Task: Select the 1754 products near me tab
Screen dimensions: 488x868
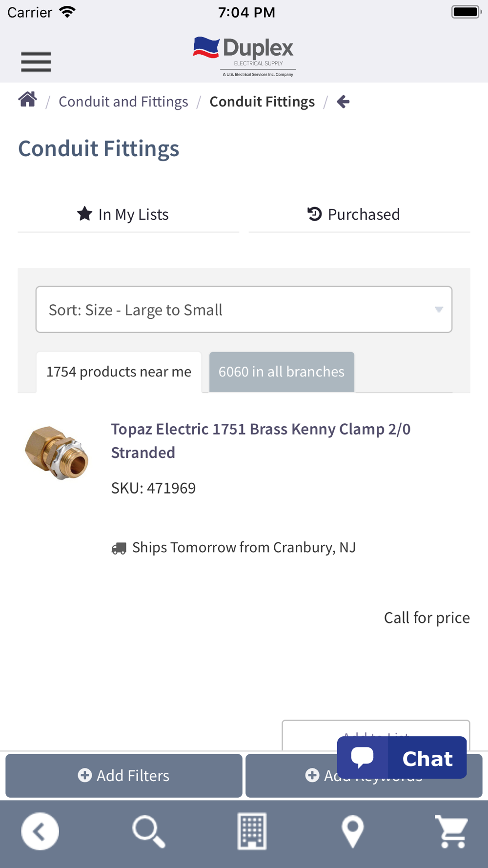Action: pyautogui.click(x=119, y=372)
